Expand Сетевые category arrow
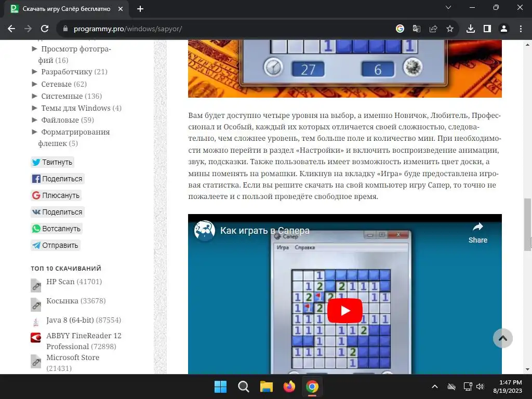Screen dimensions: 532x399 tap(34, 84)
